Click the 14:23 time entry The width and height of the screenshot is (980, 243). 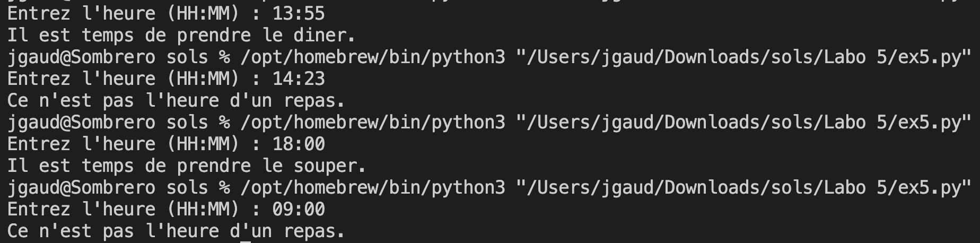click(x=299, y=79)
